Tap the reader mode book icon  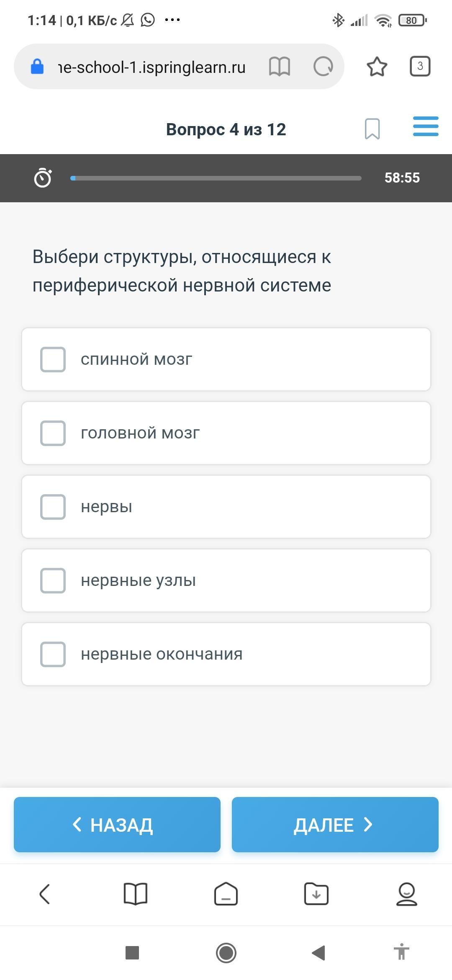[279, 67]
